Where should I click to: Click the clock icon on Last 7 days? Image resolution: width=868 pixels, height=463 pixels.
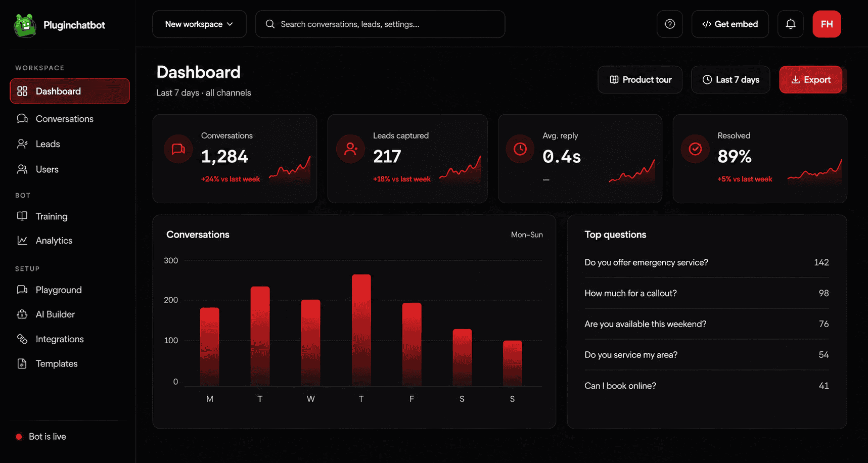click(707, 80)
